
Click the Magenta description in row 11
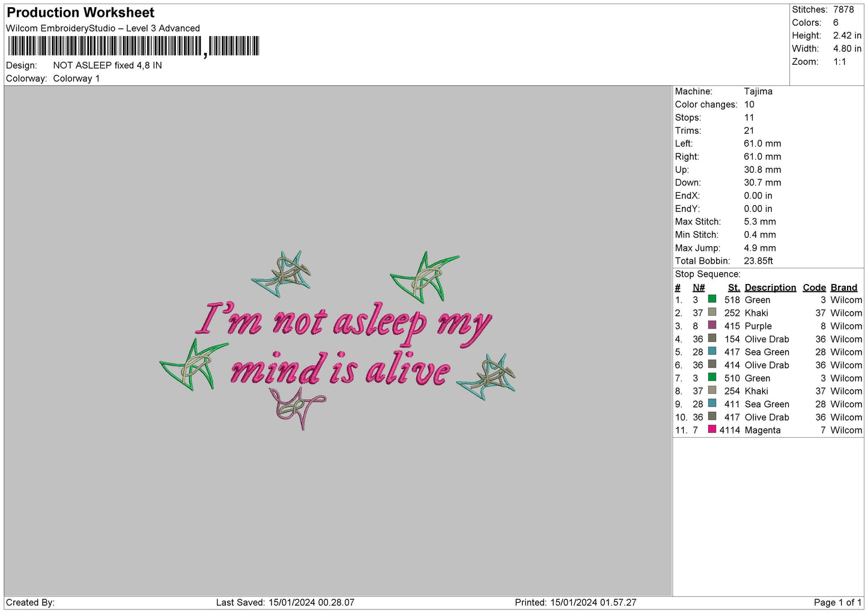click(x=762, y=430)
